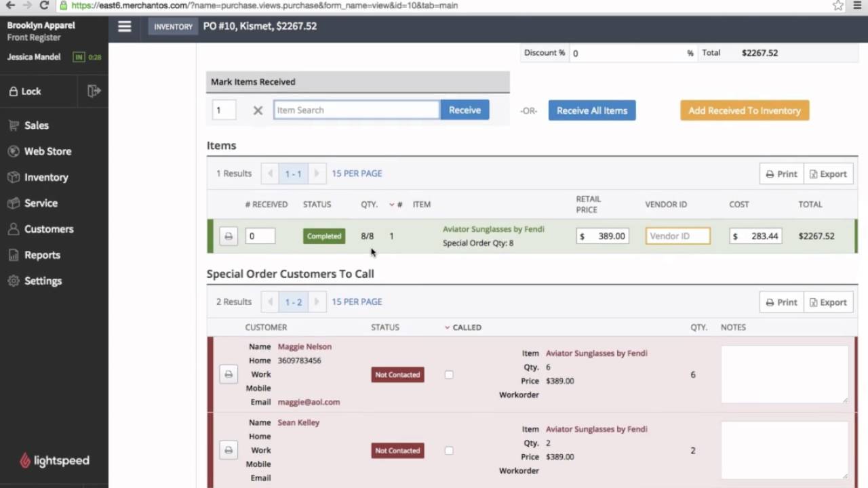
Task: Click previous page arrow in Items
Action: (270, 174)
